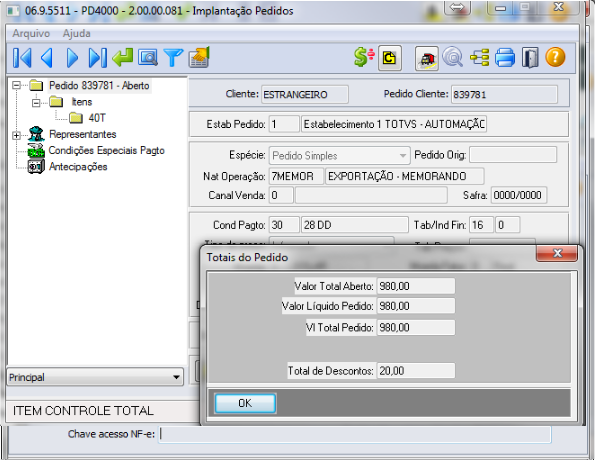This screenshot has width=595, height=460.
Task: Close the Totais do Pedido dialog
Action: 557,253
